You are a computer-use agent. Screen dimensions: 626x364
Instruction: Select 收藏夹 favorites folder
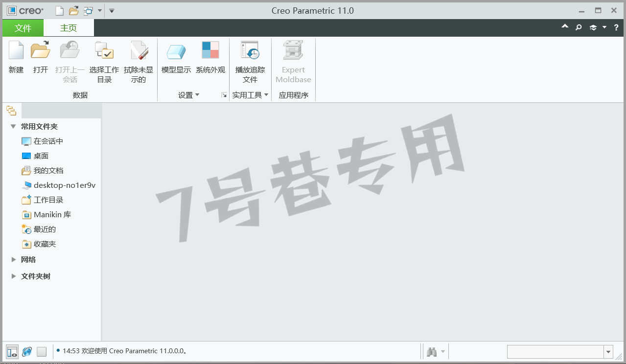pyautogui.click(x=39, y=244)
